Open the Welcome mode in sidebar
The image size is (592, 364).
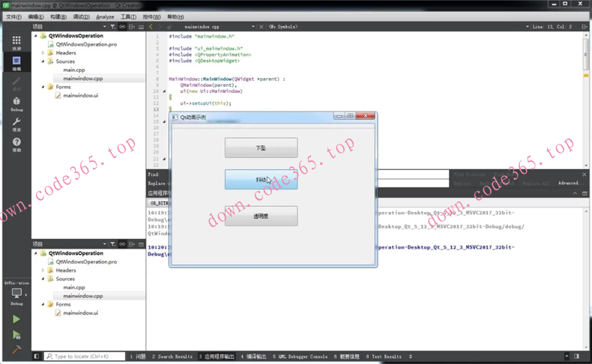[16, 43]
